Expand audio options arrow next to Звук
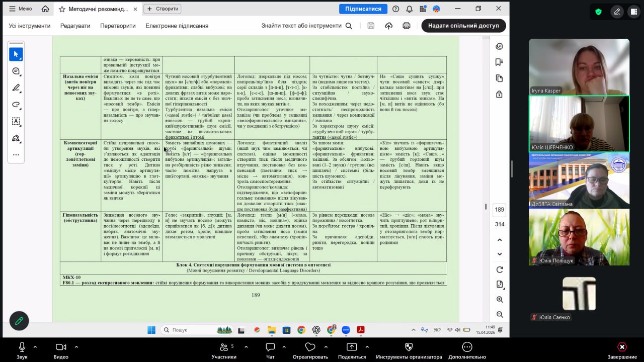 click(35, 346)
